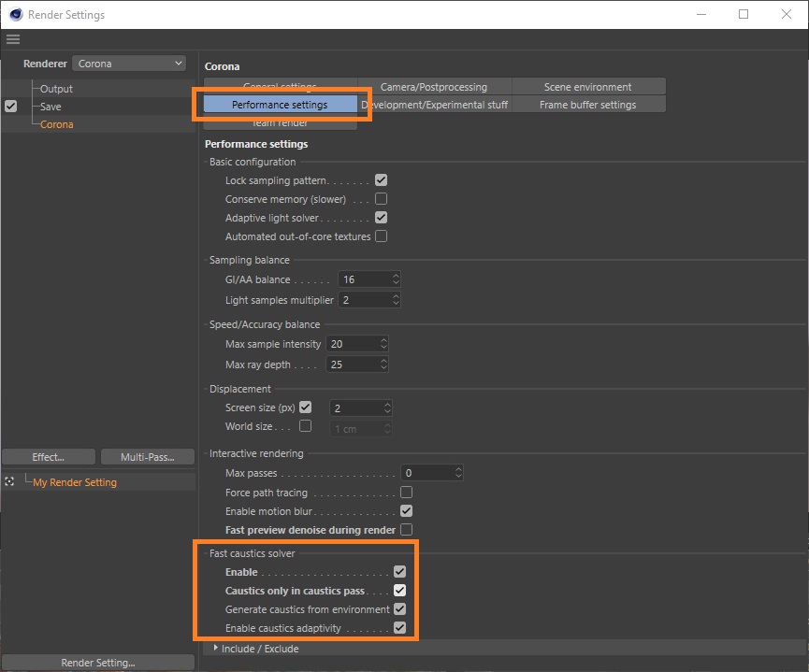Click the Effect... button
This screenshot has width=809, height=672.
49,456
